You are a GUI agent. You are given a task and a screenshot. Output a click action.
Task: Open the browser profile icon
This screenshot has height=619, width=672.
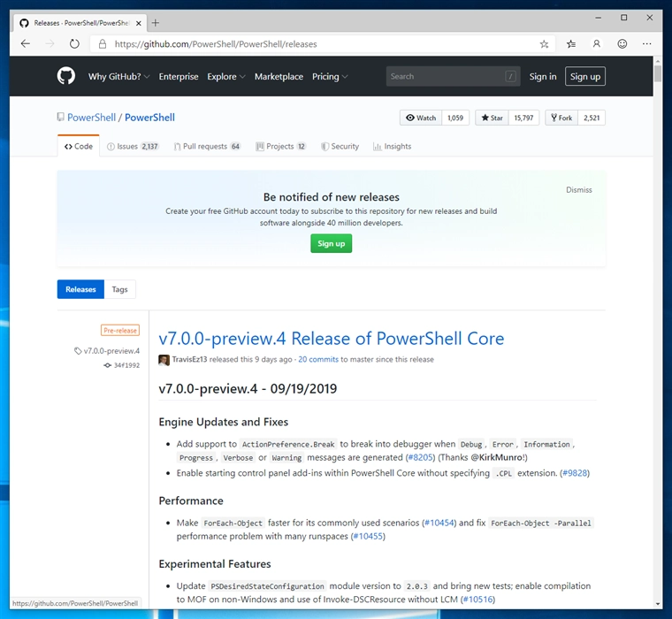pos(596,43)
